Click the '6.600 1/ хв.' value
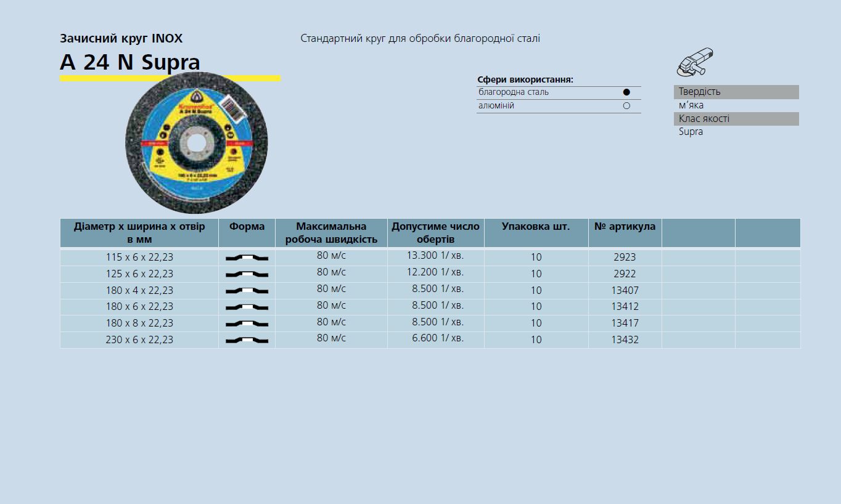 [x=438, y=338]
